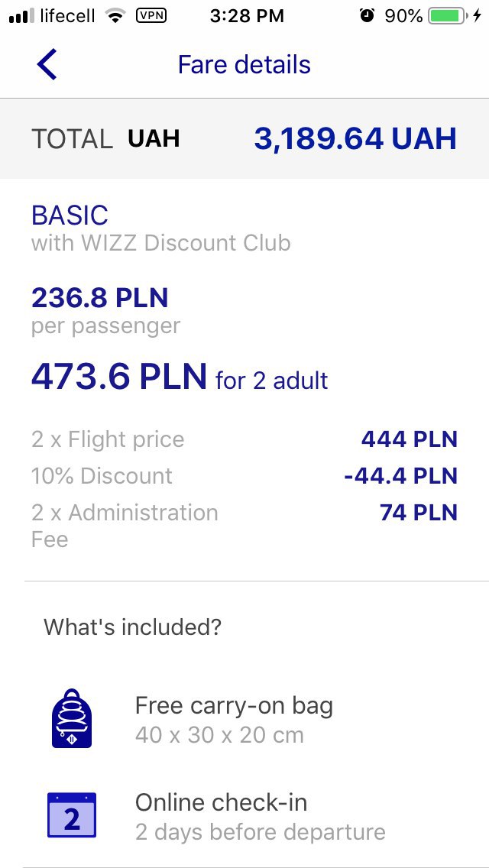This screenshot has height=868, width=489.
Task: Tap the Wi-Fi signal icon
Action: pos(115,16)
